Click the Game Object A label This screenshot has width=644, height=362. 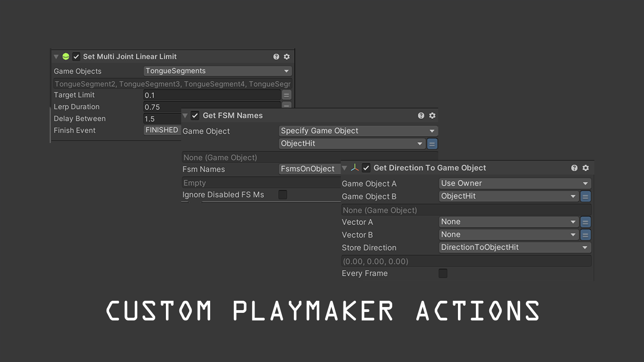369,184
